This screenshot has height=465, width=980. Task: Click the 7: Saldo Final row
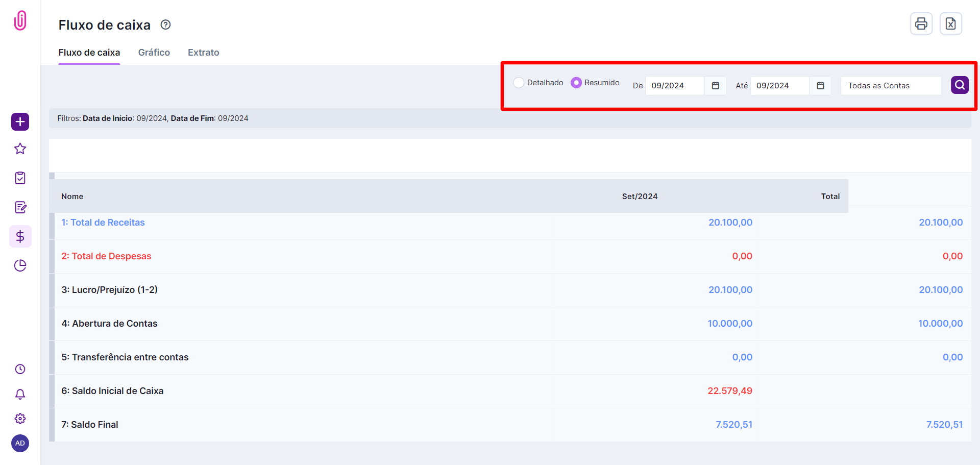click(510, 425)
